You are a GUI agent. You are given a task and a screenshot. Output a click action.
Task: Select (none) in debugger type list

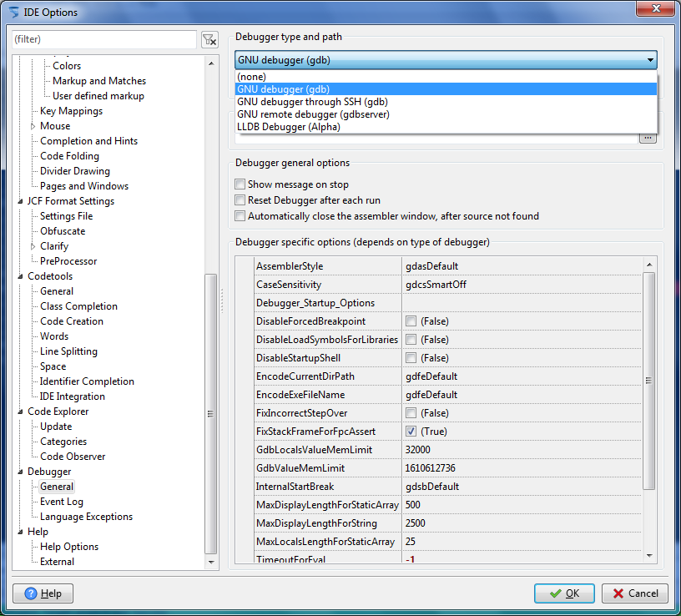click(x=446, y=77)
